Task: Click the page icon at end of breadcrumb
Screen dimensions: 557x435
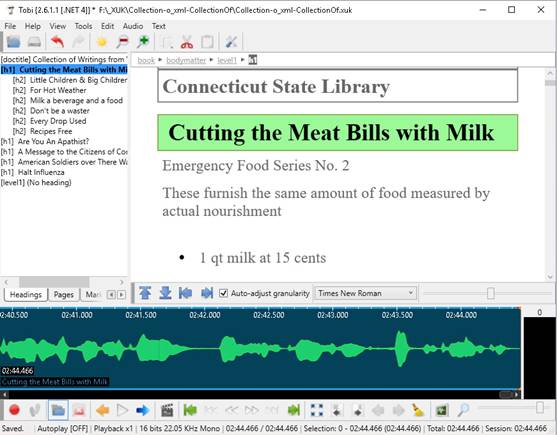Action: (x=253, y=60)
